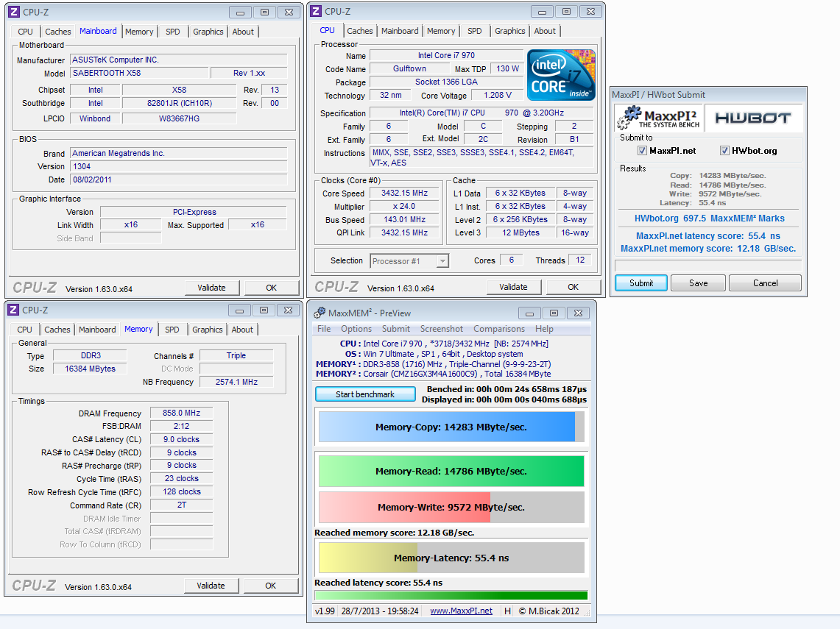The height and width of the screenshot is (629, 840).
Task: Click the MaxxPI² system bench logo
Action: point(659,118)
